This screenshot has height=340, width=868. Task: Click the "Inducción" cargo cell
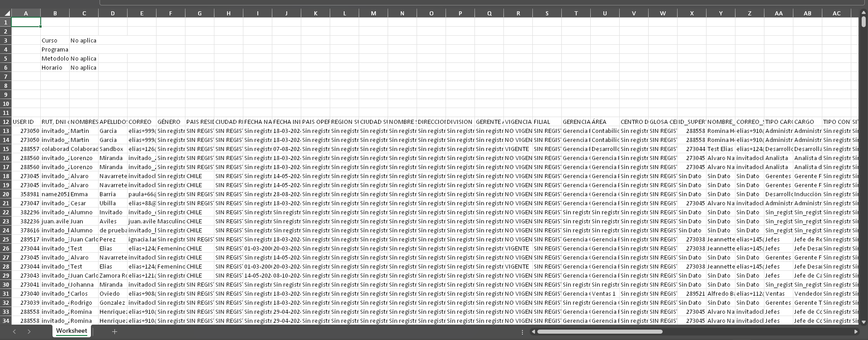(x=807, y=194)
